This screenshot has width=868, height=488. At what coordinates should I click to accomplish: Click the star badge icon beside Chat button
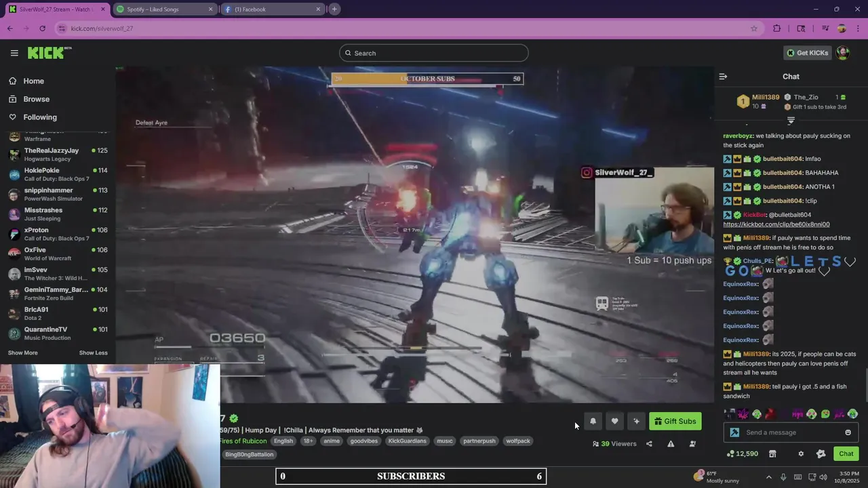[x=821, y=453]
